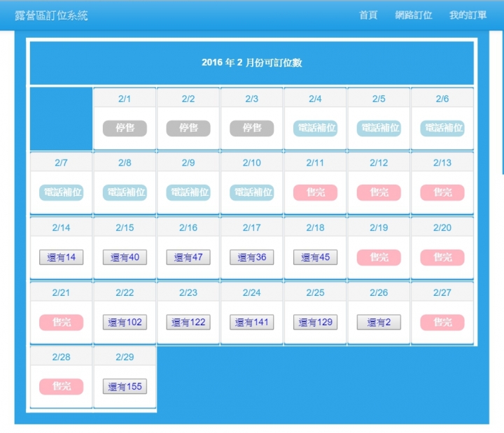
Task: Click the 售完 badge under 2/28
Action: click(x=61, y=386)
